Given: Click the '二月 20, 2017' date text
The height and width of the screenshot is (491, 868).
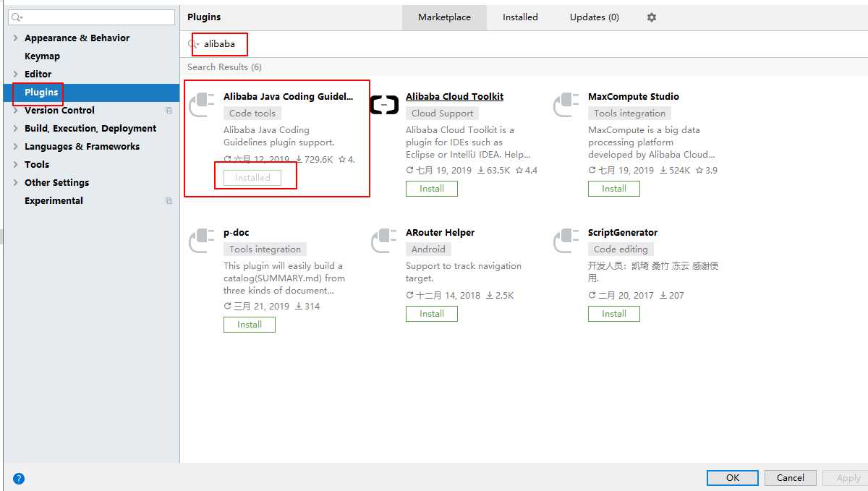Looking at the screenshot, I should 626,296.
